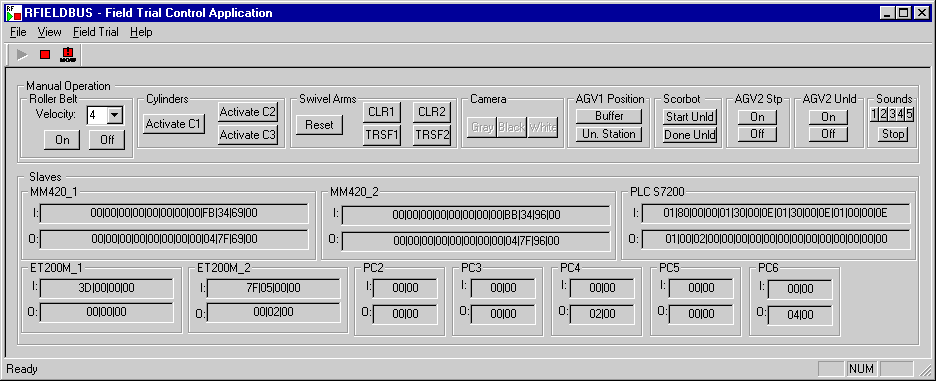The image size is (936, 381).
Task: Select the Black camera button
Action: point(512,127)
